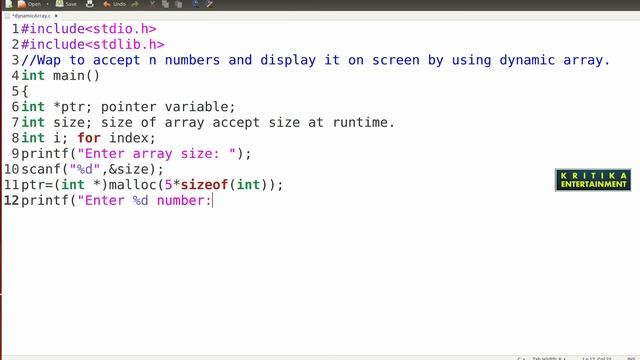Click the word 'sizeof' on line 11
The height and width of the screenshot is (360, 640).
click(x=204, y=184)
